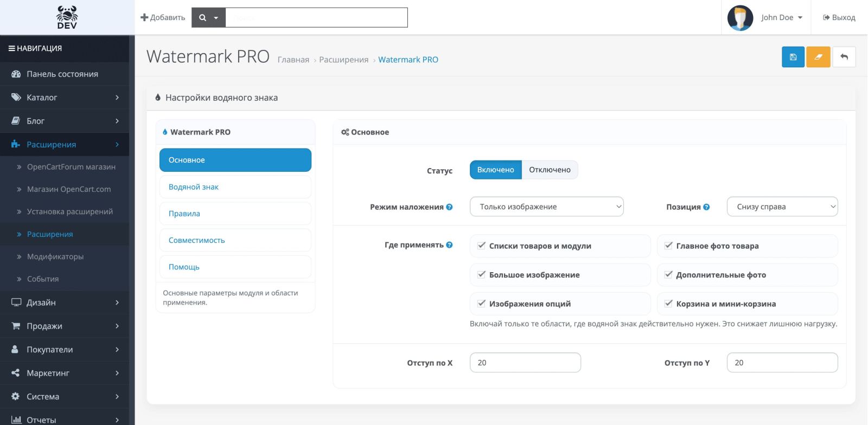Expand Дизайн menu chevron
Viewport: 868px width, 425px height.
pos(117,302)
